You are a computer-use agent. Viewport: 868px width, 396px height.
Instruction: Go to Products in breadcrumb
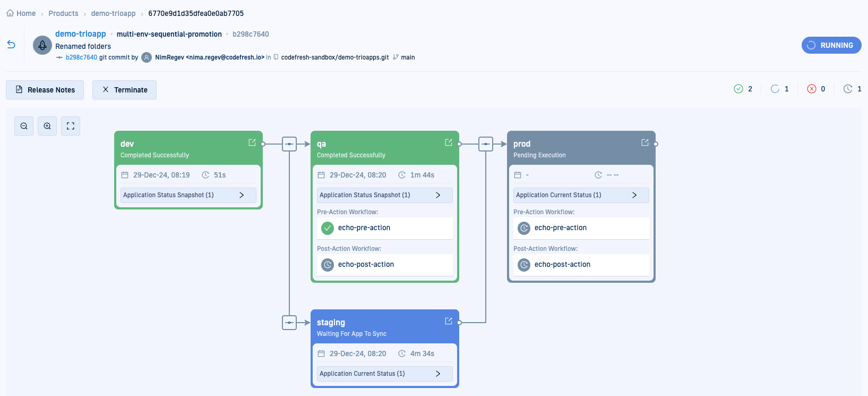click(63, 13)
